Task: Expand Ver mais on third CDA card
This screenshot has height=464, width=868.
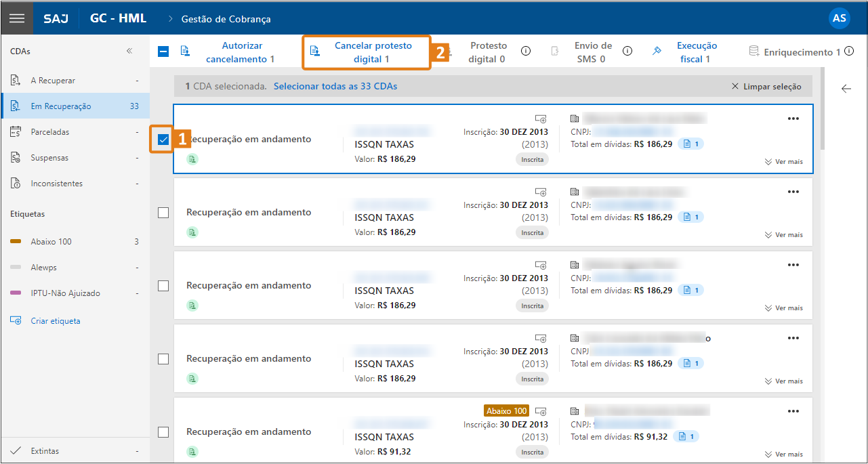Action: pos(783,308)
